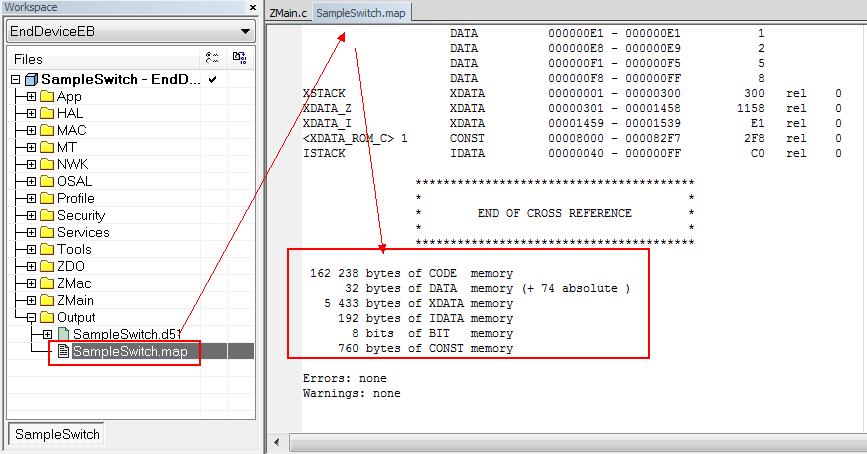Expand the App folder
Viewport: 867px width, 454px height.
tap(32, 97)
